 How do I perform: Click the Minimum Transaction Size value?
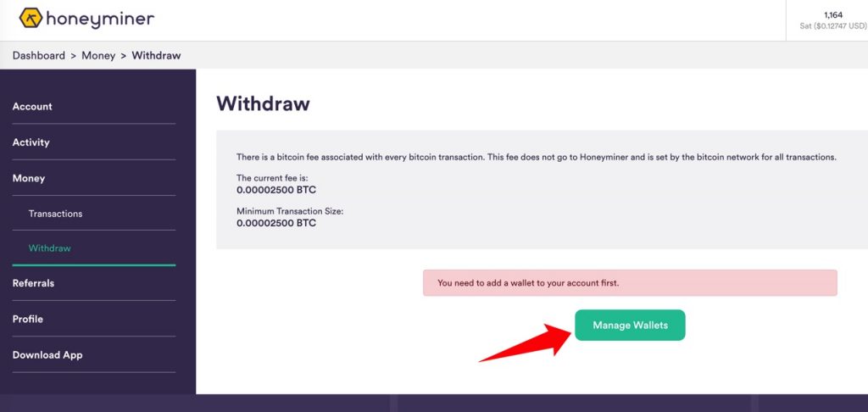(276, 224)
